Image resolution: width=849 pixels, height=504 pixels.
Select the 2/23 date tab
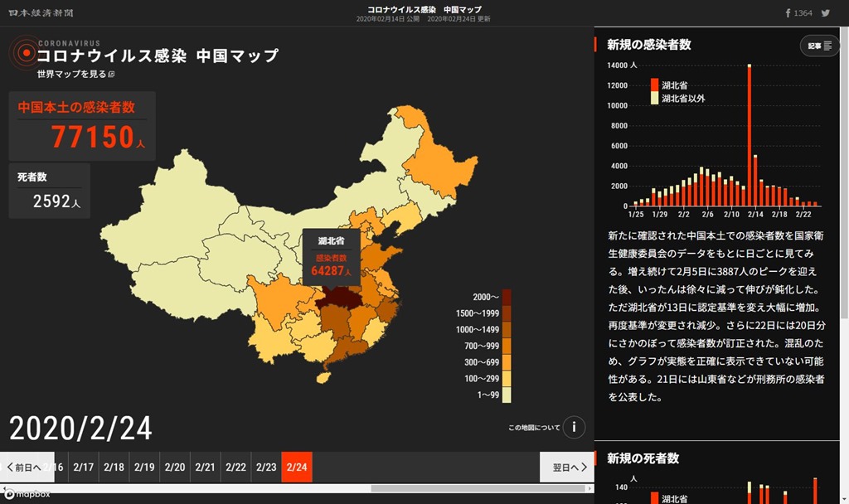pos(266,468)
